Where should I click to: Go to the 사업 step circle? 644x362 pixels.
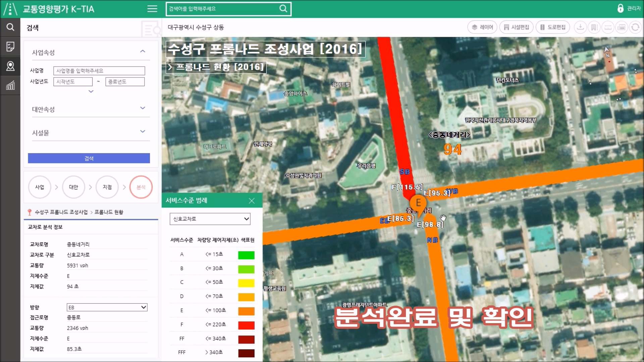(x=40, y=187)
